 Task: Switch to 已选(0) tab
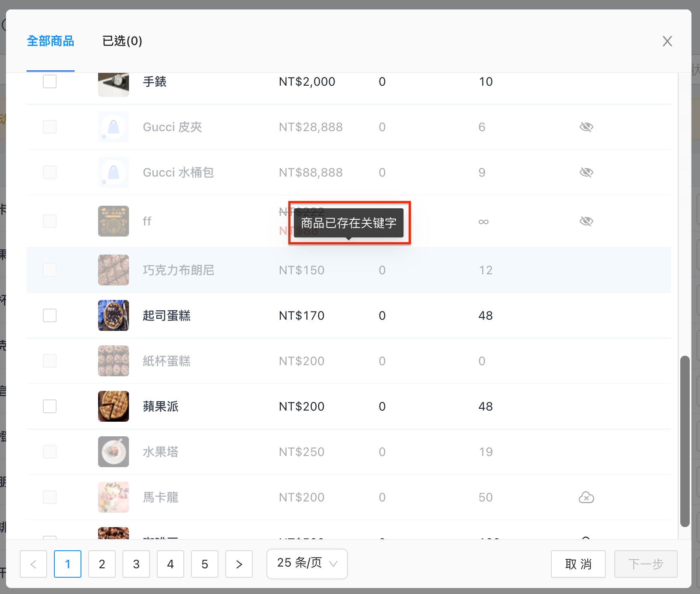tap(122, 41)
